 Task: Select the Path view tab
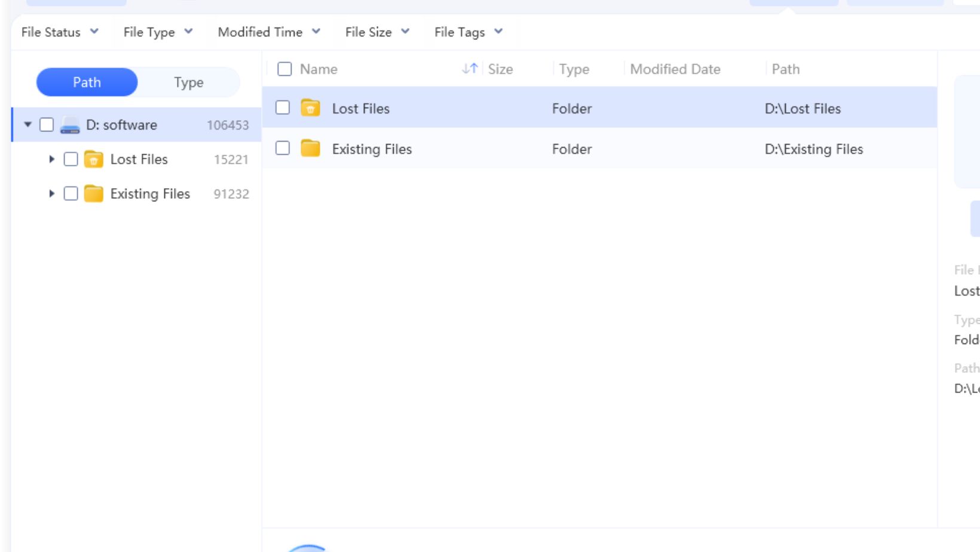(x=87, y=82)
